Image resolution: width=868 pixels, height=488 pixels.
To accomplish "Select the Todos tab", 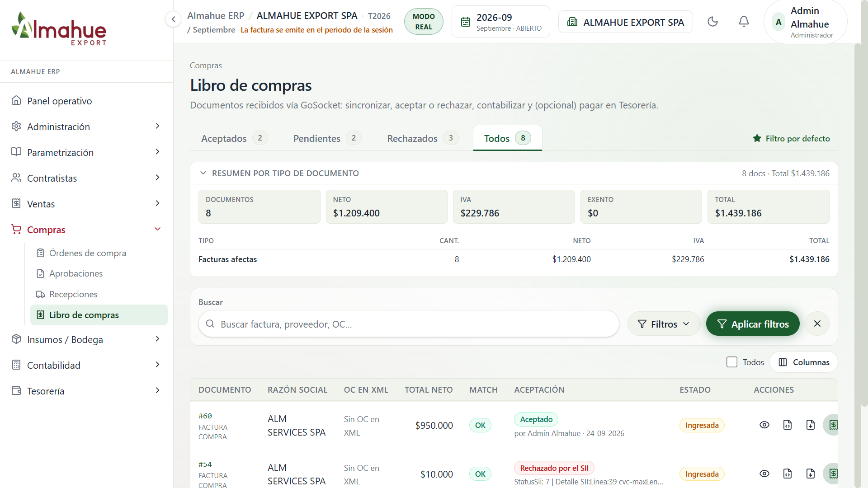I will pyautogui.click(x=507, y=138).
